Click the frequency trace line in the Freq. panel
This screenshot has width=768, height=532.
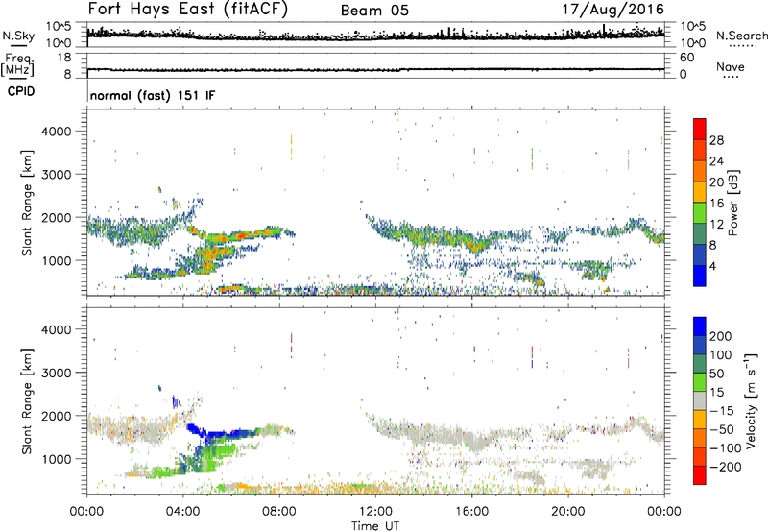coord(375,69)
